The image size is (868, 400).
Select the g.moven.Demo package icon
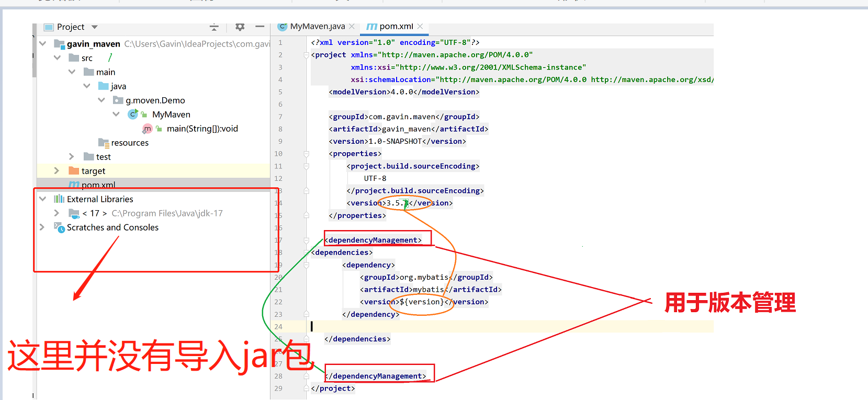118,100
